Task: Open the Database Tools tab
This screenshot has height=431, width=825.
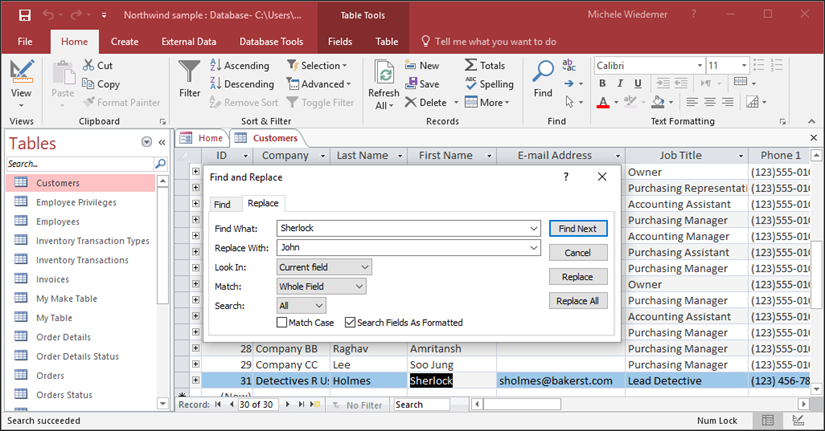Action: point(271,42)
